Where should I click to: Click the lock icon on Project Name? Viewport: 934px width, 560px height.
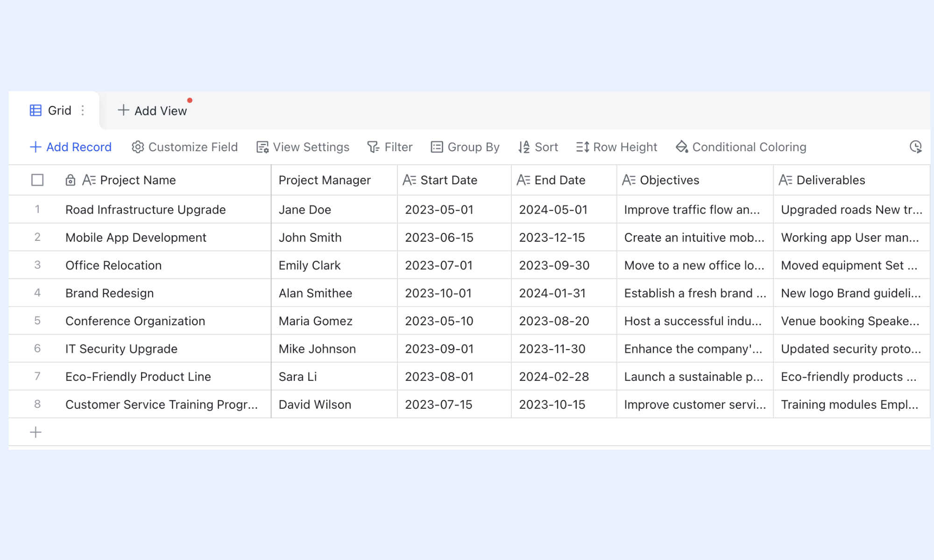tap(70, 180)
